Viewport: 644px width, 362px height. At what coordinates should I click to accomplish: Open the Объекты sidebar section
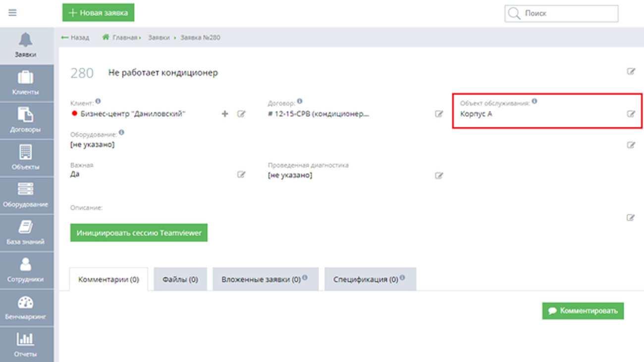26,158
